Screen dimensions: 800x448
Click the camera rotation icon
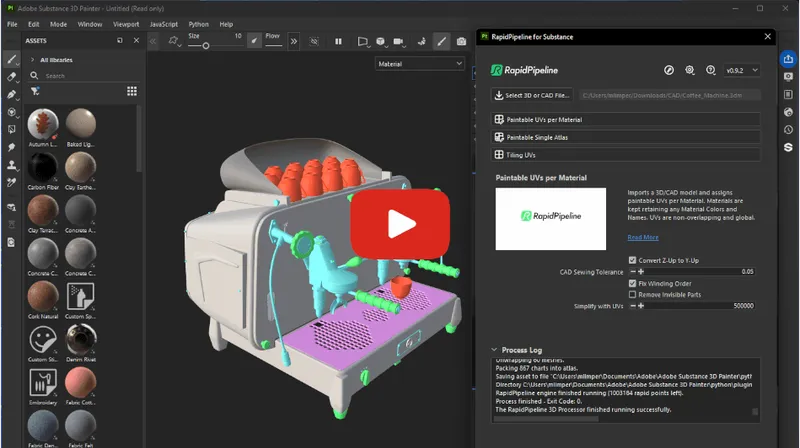pyautogui.click(x=421, y=41)
